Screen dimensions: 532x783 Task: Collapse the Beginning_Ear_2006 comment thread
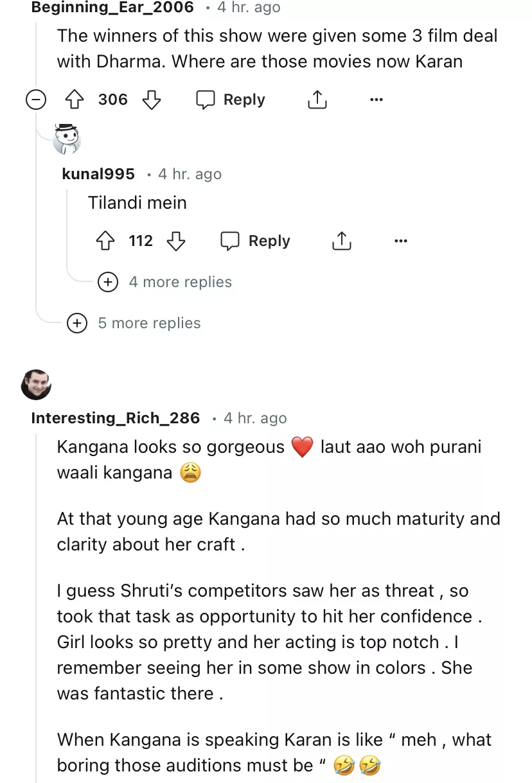[x=36, y=100]
